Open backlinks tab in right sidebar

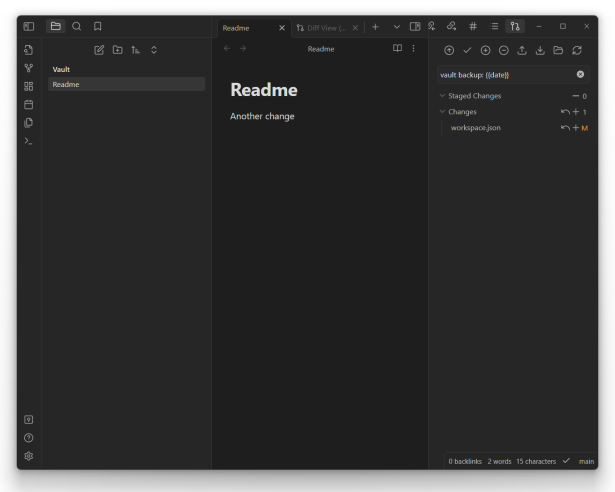click(x=432, y=26)
